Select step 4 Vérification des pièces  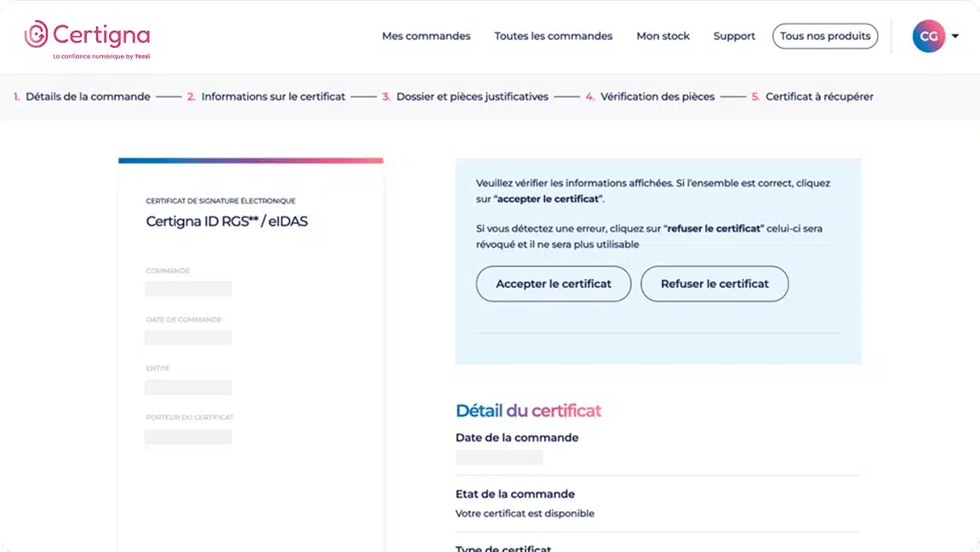(650, 97)
